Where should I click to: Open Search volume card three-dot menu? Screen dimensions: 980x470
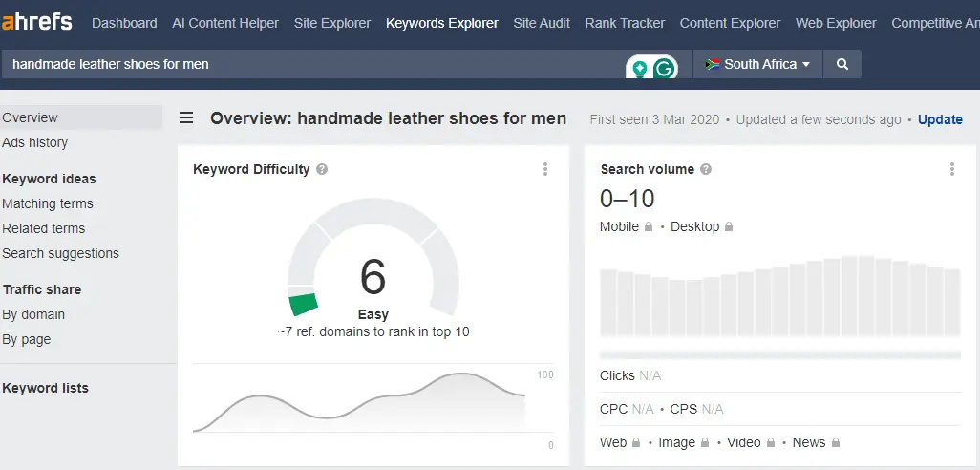(952, 169)
